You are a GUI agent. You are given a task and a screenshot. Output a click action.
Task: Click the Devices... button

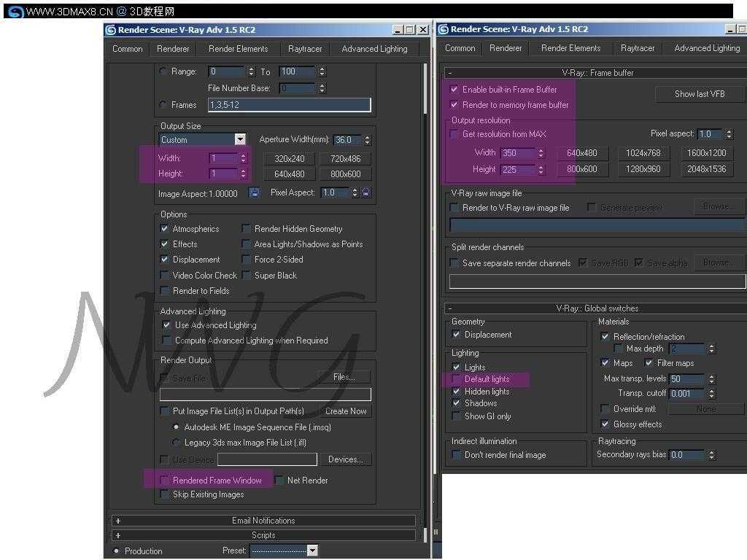point(345,459)
